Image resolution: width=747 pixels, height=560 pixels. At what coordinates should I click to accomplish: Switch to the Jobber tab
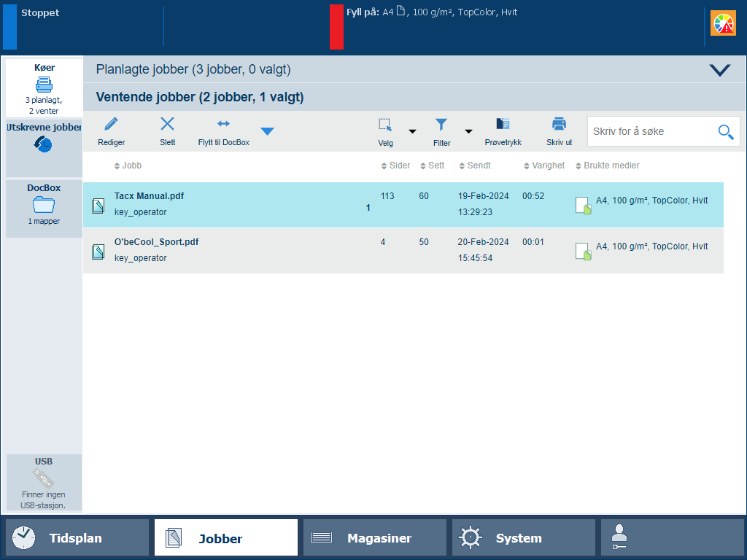[x=226, y=538]
